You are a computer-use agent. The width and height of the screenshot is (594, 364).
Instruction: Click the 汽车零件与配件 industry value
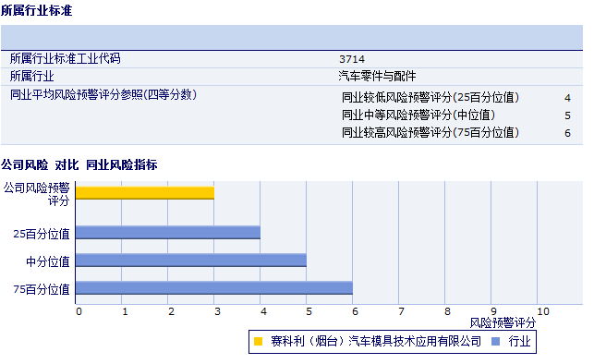377,76
